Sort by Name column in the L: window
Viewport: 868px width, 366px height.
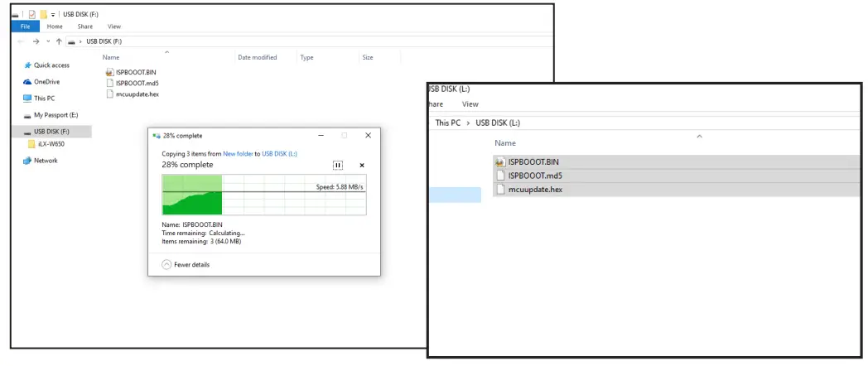(505, 143)
